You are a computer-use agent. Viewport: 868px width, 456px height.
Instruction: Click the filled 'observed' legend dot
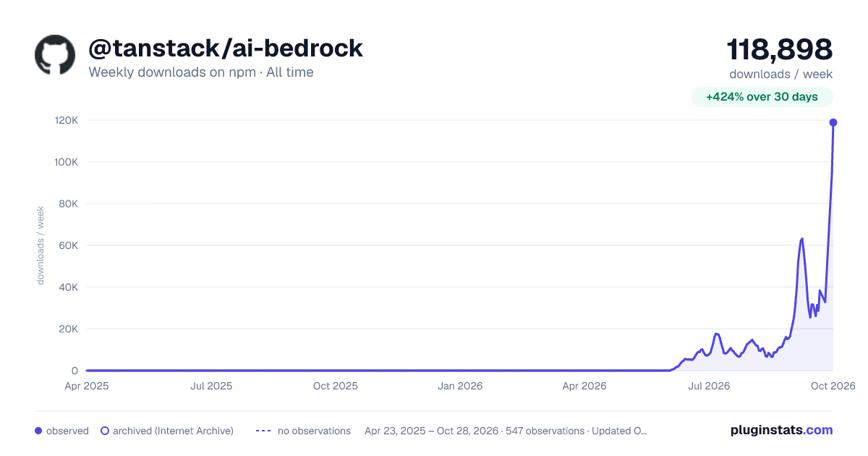click(38, 431)
